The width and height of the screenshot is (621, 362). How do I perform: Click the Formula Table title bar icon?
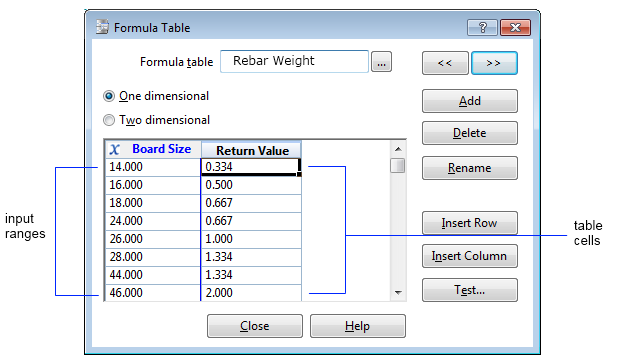tap(102, 27)
